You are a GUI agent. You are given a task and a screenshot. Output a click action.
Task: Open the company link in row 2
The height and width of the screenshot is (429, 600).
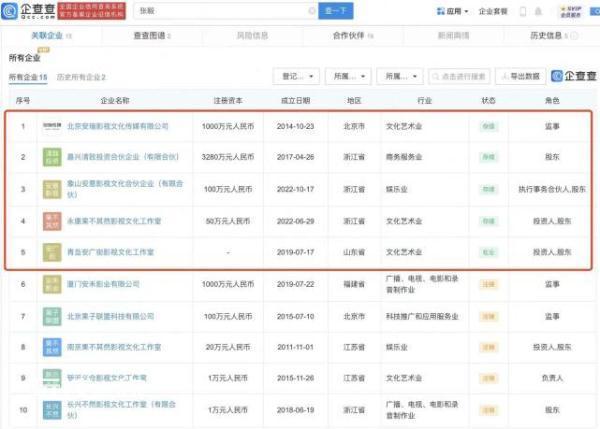[123, 157]
